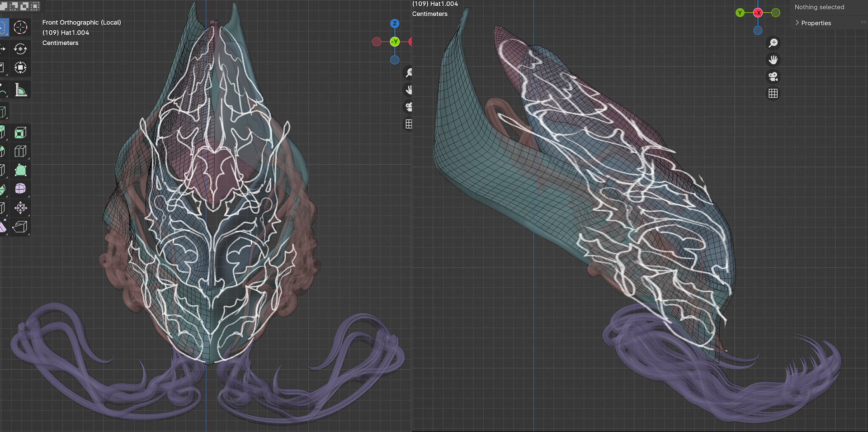868x432 pixels.
Task: Click dark green dot on right gizmo
Action: (776, 13)
